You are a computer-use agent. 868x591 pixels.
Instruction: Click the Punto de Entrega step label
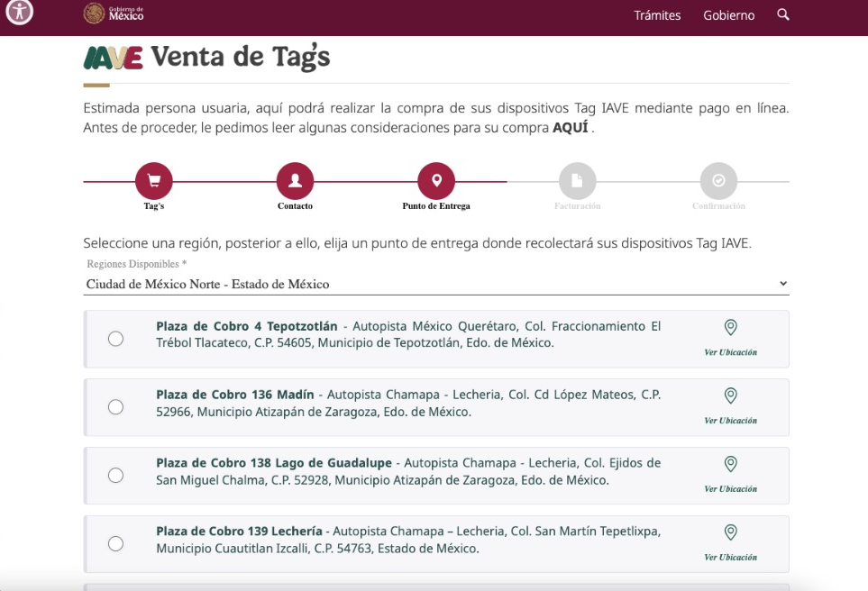click(436, 206)
